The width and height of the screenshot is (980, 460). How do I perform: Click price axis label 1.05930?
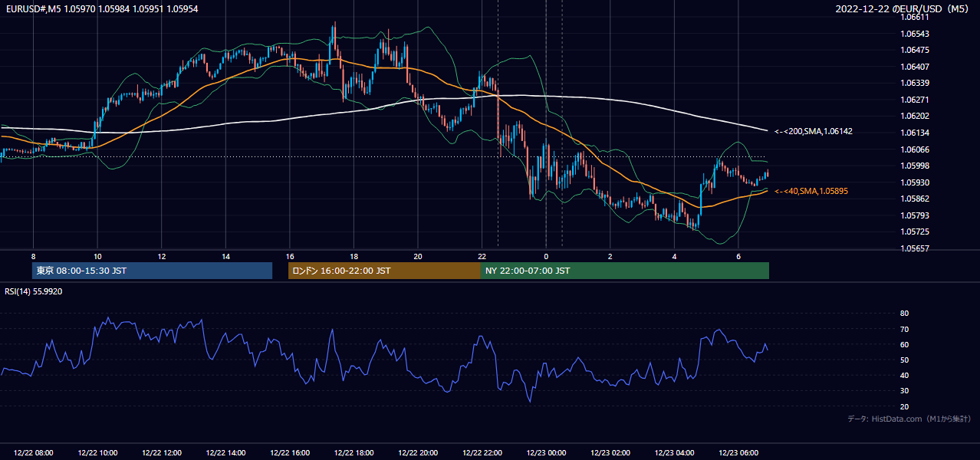[x=916, y=182]
